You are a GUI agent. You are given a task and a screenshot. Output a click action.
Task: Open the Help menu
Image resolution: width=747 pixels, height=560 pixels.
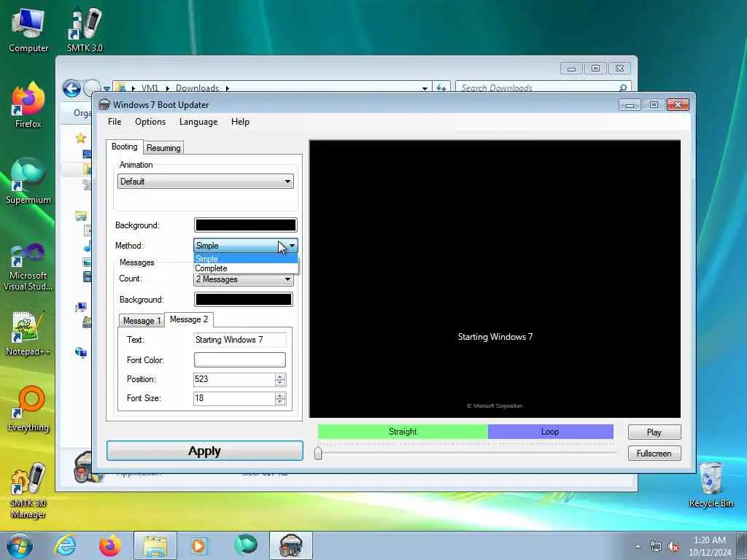pyautogui.click(x=240, y=122)
